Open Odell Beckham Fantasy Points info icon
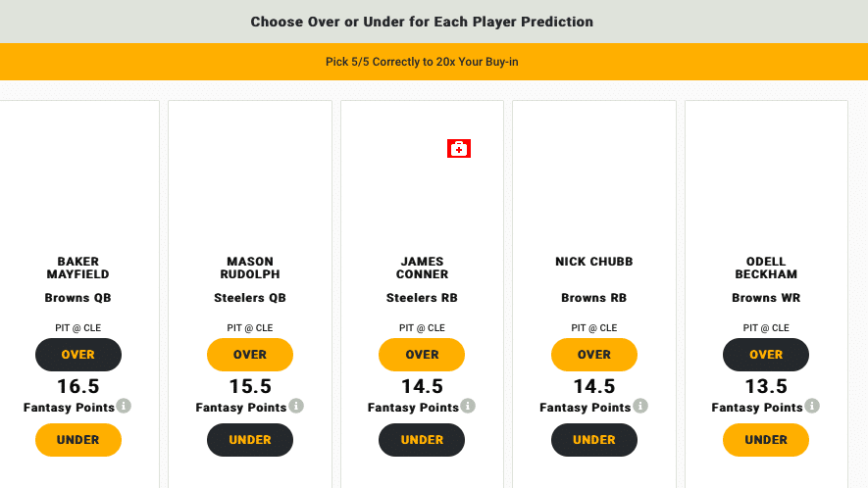This screenshot has height=488, width=868. pos(812,406)
